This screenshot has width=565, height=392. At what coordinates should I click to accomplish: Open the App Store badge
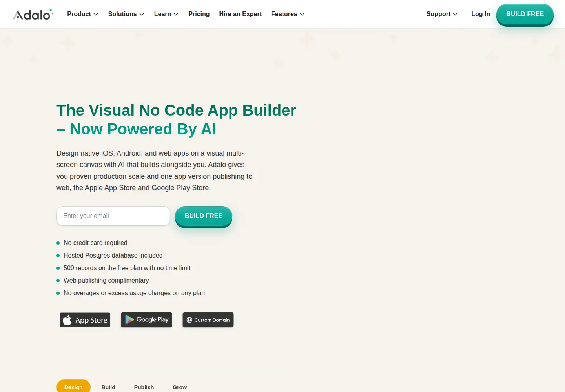click(85, 320)
